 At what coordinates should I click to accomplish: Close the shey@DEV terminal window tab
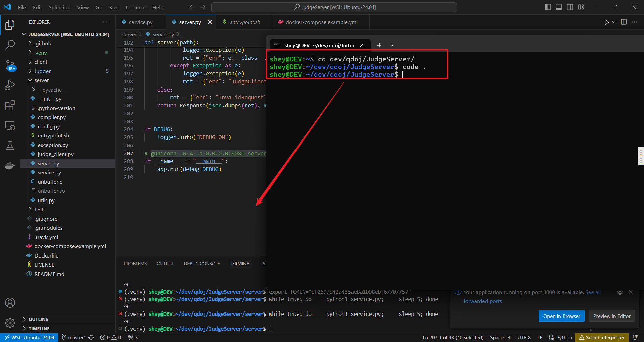coord(362,45)
